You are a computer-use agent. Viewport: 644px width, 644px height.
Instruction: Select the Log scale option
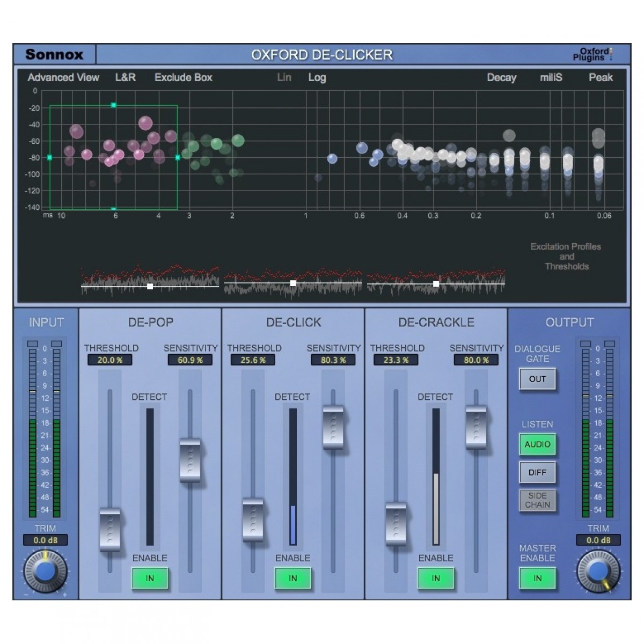pos(317,77)
